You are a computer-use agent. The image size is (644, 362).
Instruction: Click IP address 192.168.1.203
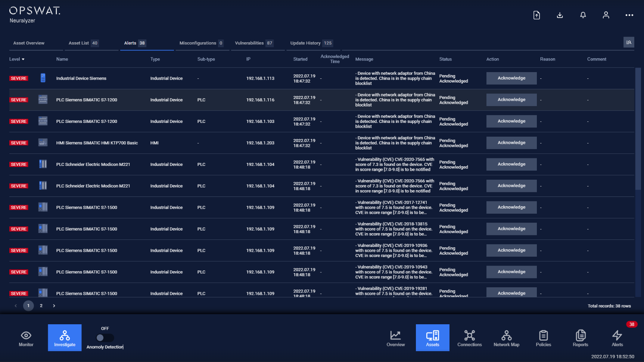click(260, 143)
